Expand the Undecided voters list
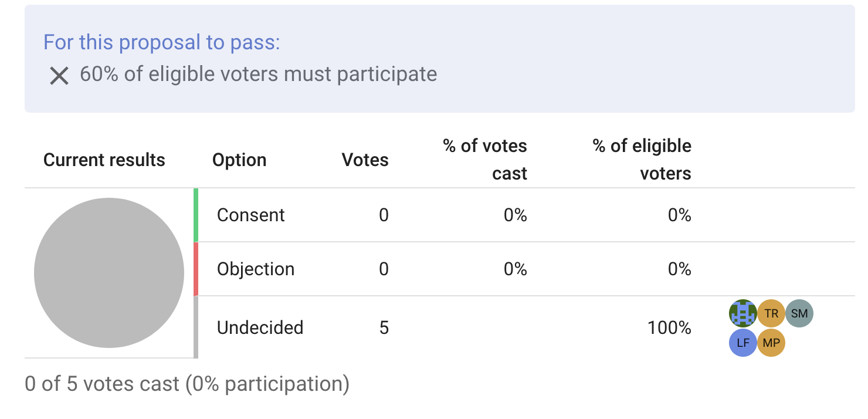The image size is (868, 419). pos(771,328)
